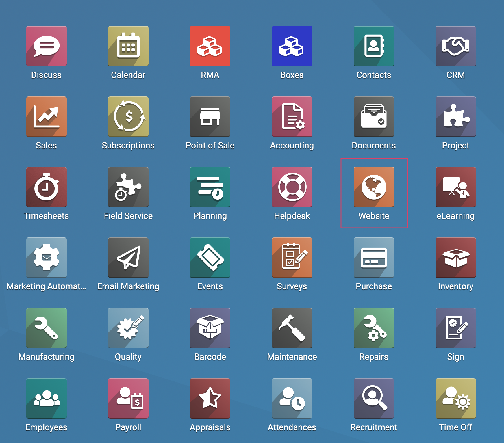The height and width of the screenshot is (443, 504).
Task: Open the CRM handshake icon
Action: [456, 46]
